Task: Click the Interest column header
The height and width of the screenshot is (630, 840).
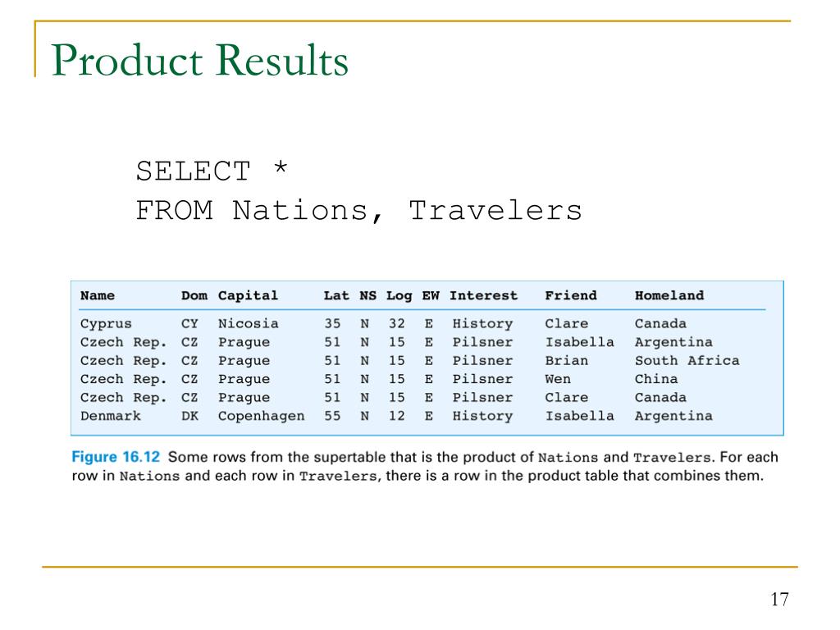Action: pyautogui.click(x=484, y=295)
